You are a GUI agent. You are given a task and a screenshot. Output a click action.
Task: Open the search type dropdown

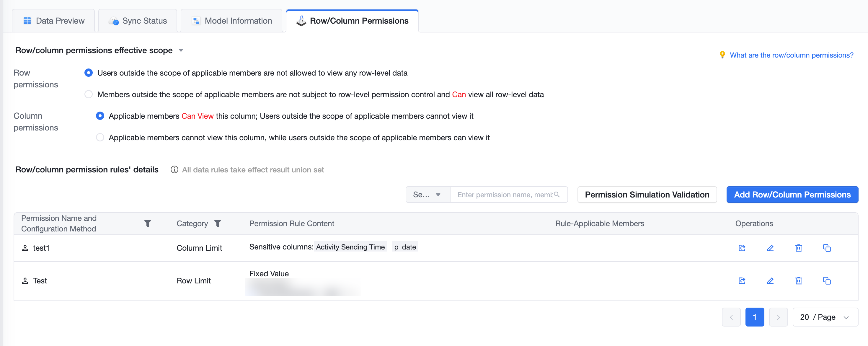(x=428, y=194)
